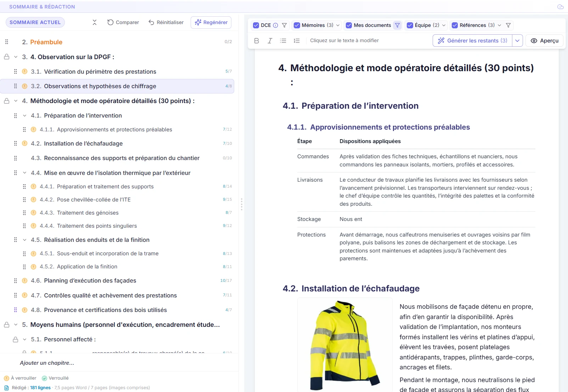
Task: Toggle the Équipe checkbox
Action: [410, 25]
